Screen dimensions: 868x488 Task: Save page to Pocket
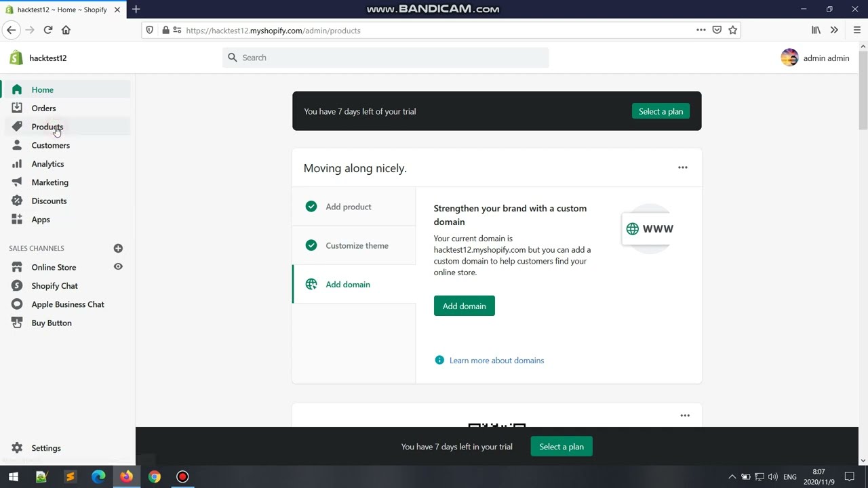[x=717, y=30]
